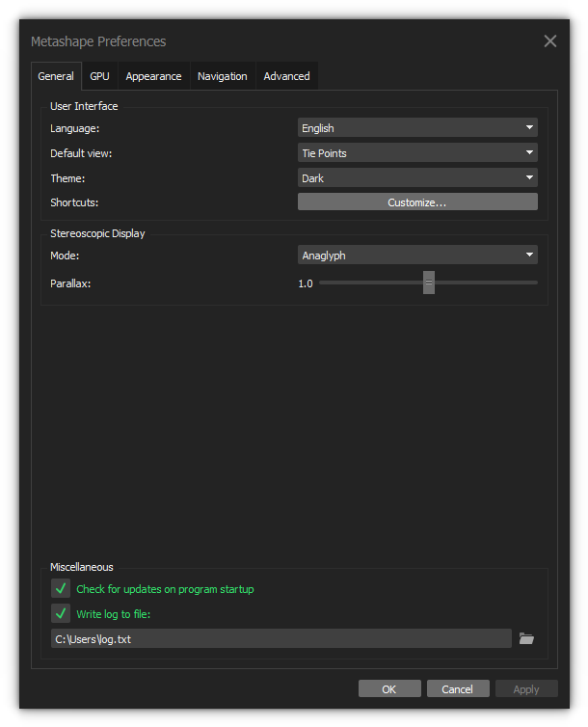Click the Language: label
Screen dimensions: 588x727
[74, 128]
